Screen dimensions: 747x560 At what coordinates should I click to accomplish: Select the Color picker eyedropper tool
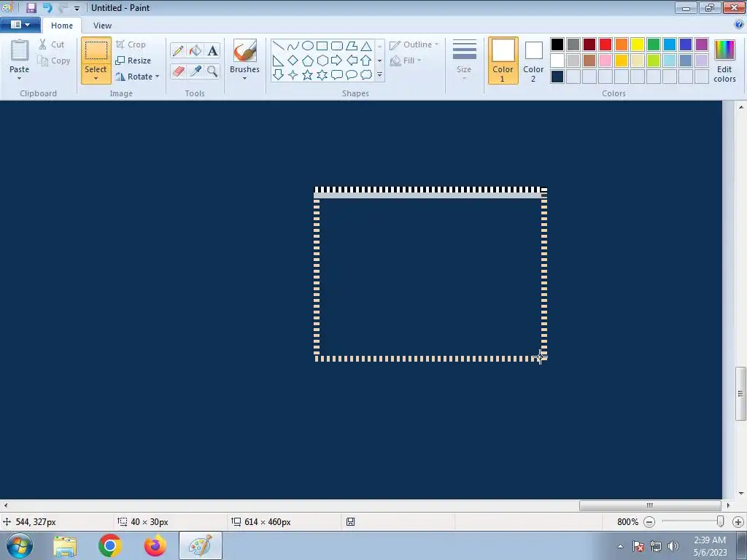(x=196, y=71)
